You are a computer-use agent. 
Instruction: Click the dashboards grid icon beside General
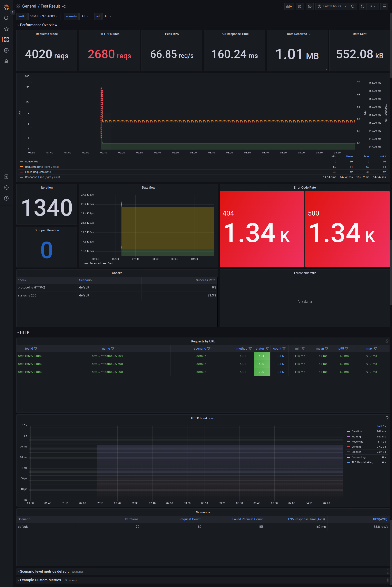pos(18,6)
